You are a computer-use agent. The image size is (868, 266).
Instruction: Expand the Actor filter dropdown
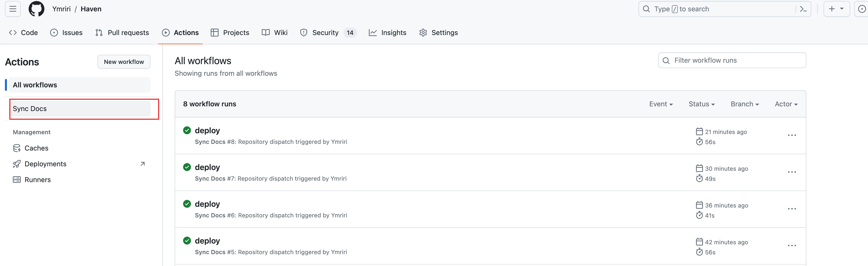tap(786, 104)
